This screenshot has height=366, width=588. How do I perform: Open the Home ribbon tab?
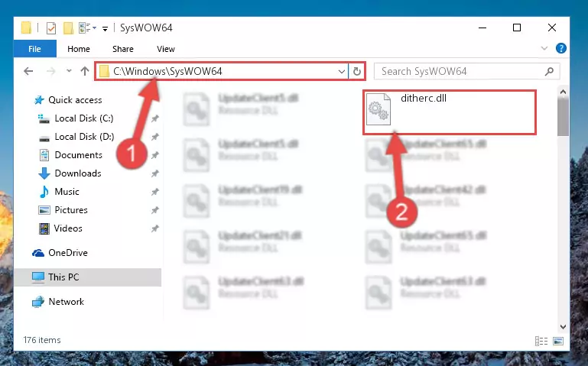79,49
